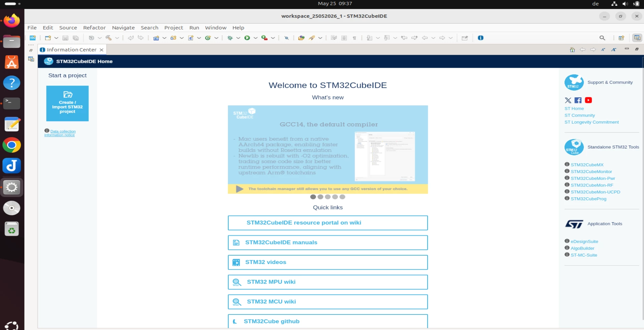Screen dimensions: 644x330
Task: Click the Run External Tools icon
Action: [265, 38]
